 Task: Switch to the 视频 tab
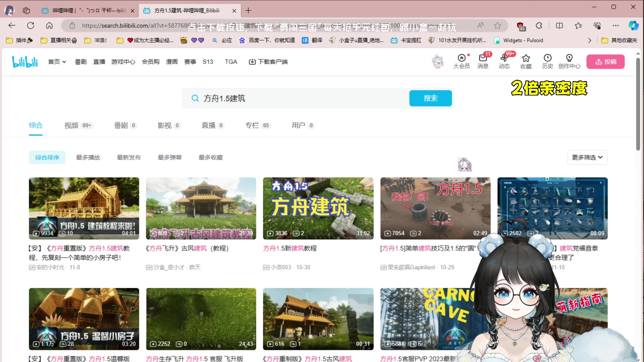coord(71,125)
